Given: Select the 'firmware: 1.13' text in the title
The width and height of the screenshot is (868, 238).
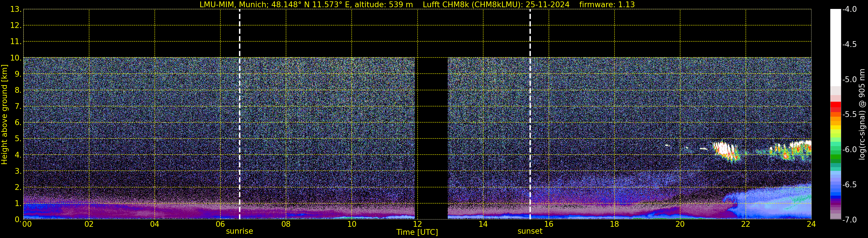Looking at the screenshot, I should [x=607, y=4].
